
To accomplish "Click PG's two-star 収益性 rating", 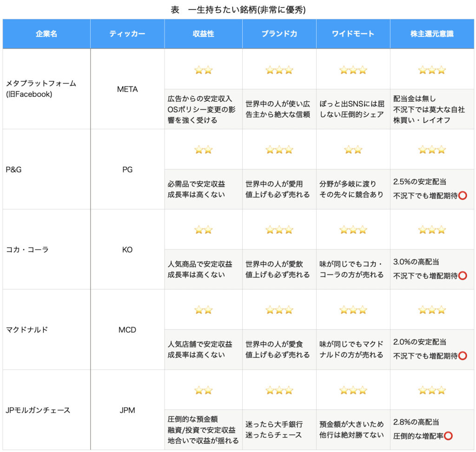I will (x=204, y=150).
